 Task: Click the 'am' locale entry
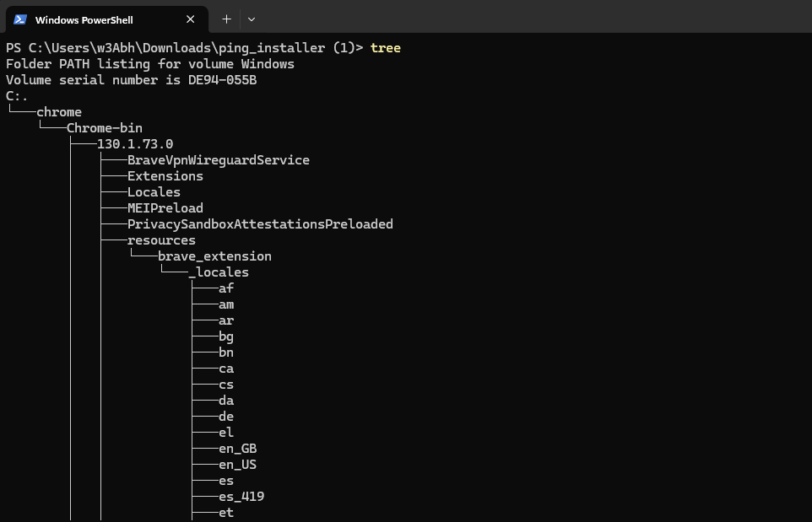pos(226,304)
